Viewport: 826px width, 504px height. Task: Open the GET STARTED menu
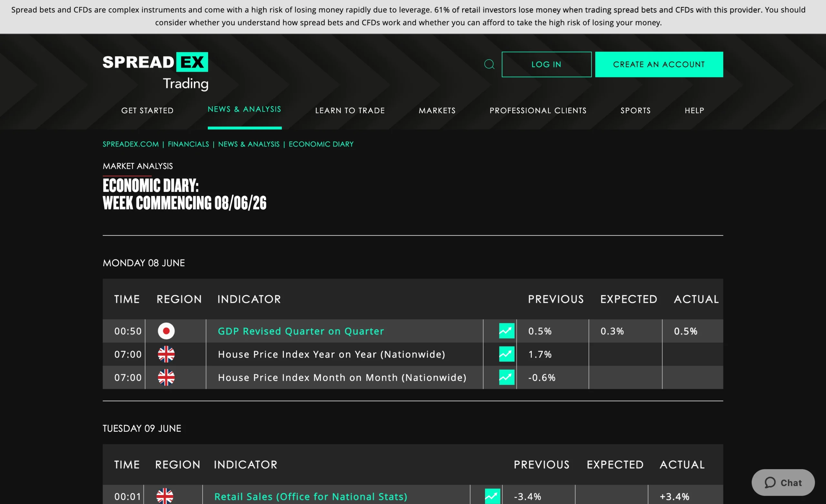tap(147, 110)
